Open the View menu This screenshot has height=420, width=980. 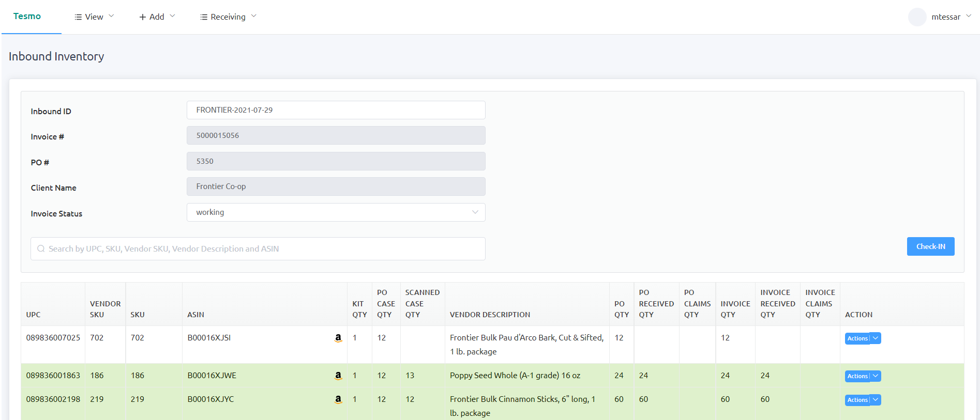pyautogui.click(x=94, y=17)
